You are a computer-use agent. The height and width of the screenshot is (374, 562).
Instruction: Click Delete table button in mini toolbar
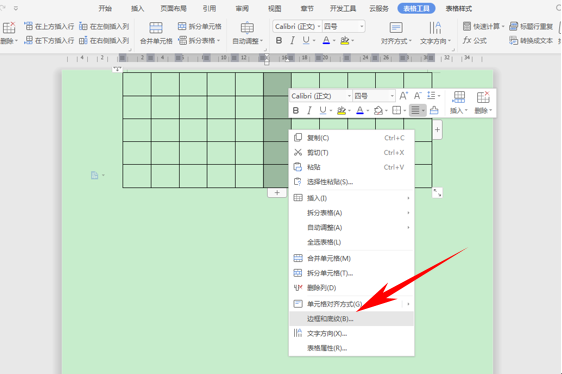483,103
